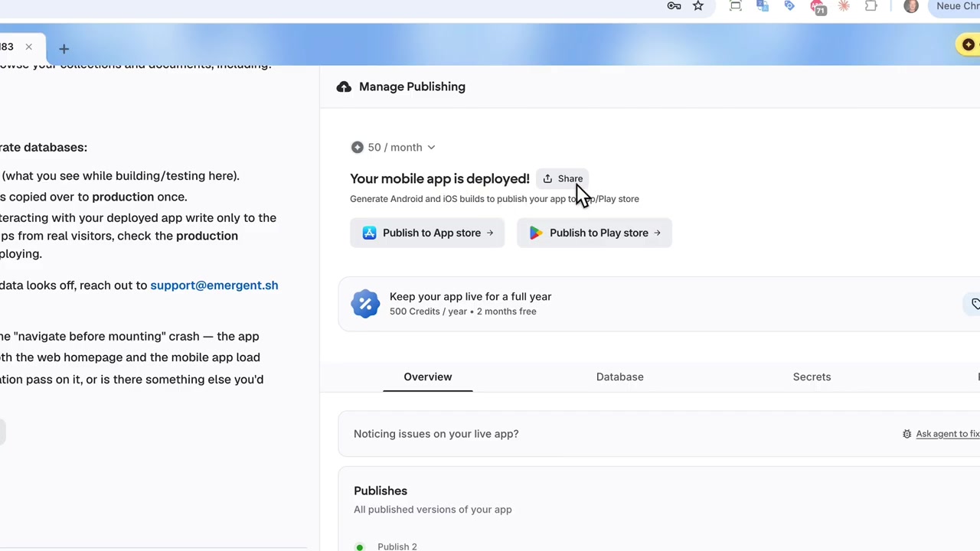Viewport: 980px width, 551px height.
Task: Click the yellow credits badge
Action: pyautogui.click(x=969, y=44)
